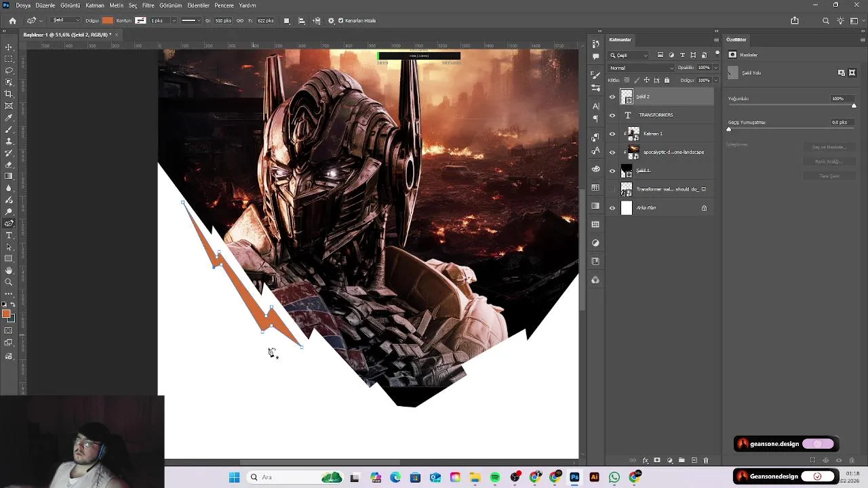Image resolution: width=868 pixels, height=488 pixels.
Task: Delete layer using the trash icon
Action: pos(705,461)
